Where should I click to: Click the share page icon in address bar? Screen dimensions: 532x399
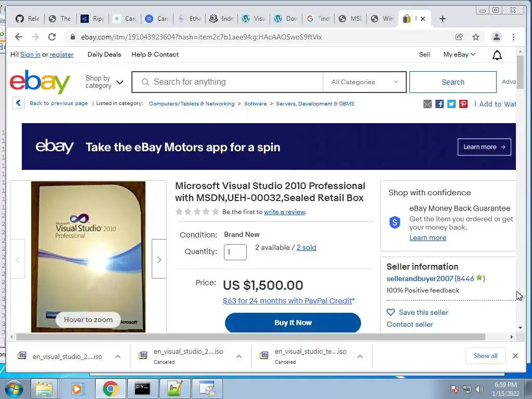click(459, 37)
